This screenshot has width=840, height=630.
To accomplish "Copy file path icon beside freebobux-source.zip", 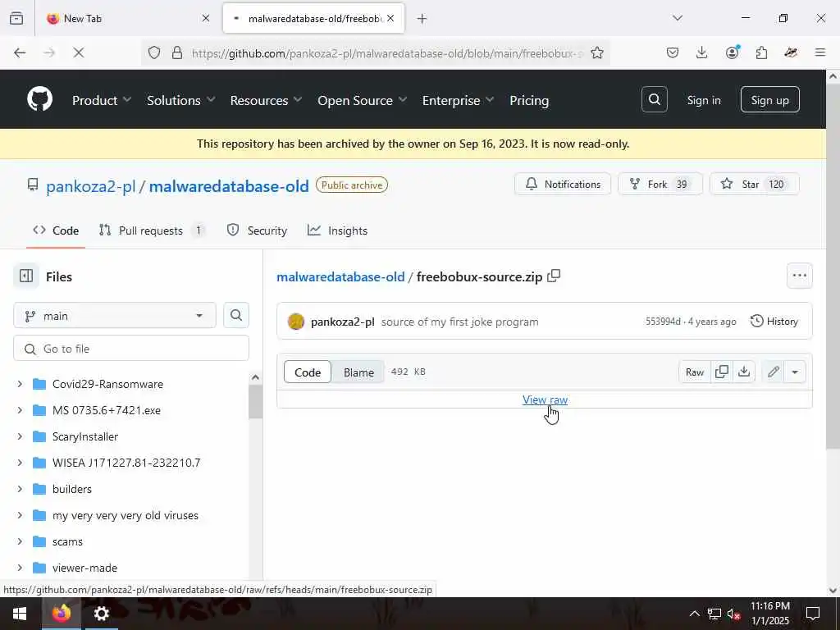I will tap(554, 276).
